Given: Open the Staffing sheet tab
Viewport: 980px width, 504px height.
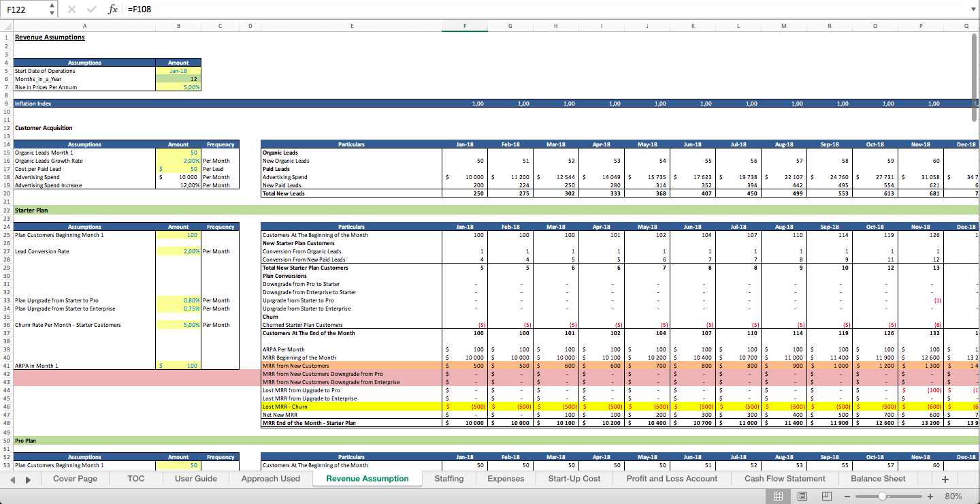Looking at the screenshot, I should tap(449, 479).
